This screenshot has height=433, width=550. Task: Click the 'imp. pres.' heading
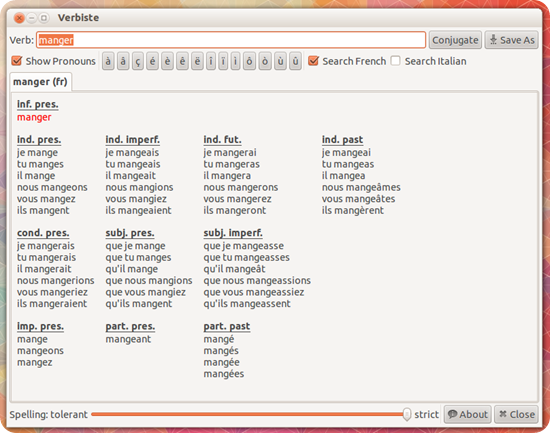coord(40,326)
